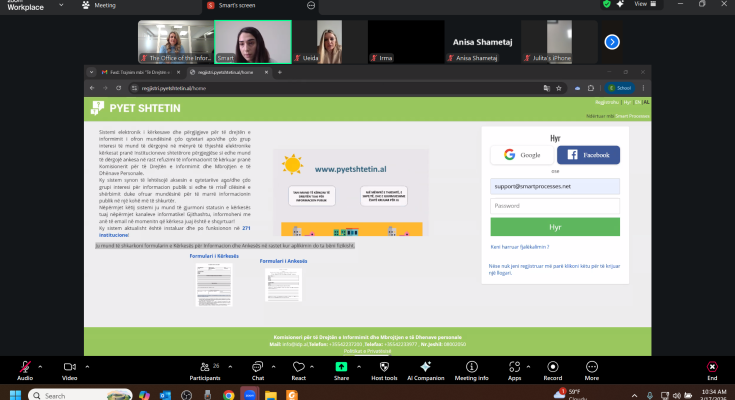Open the More options menu
Viewport: 735px width, 400px height.
coord(591,367)
